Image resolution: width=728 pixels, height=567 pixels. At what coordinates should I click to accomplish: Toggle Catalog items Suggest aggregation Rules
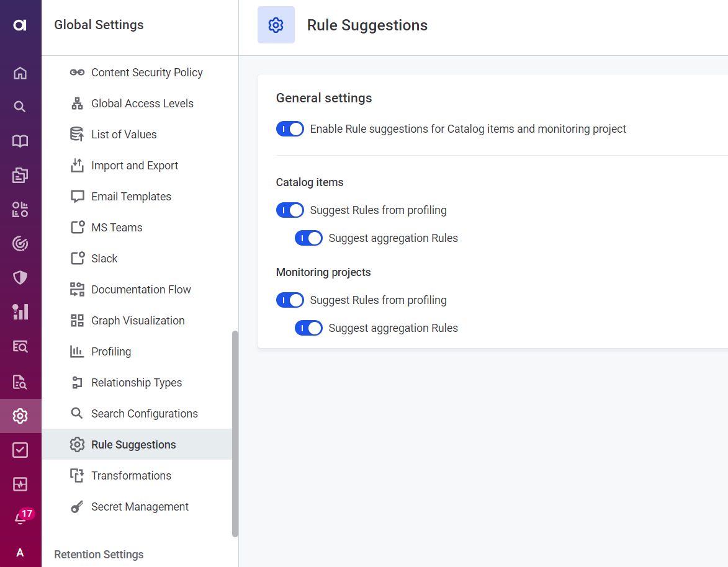(x=308, y=238)
